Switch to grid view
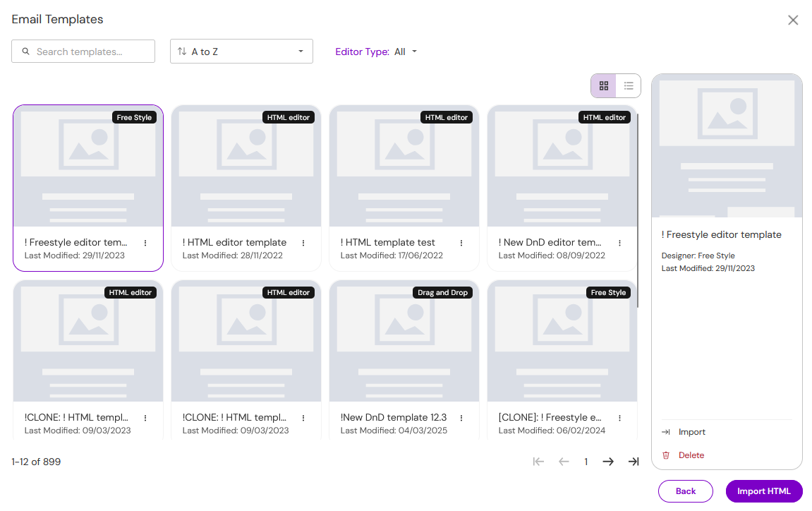 [604, 86]
